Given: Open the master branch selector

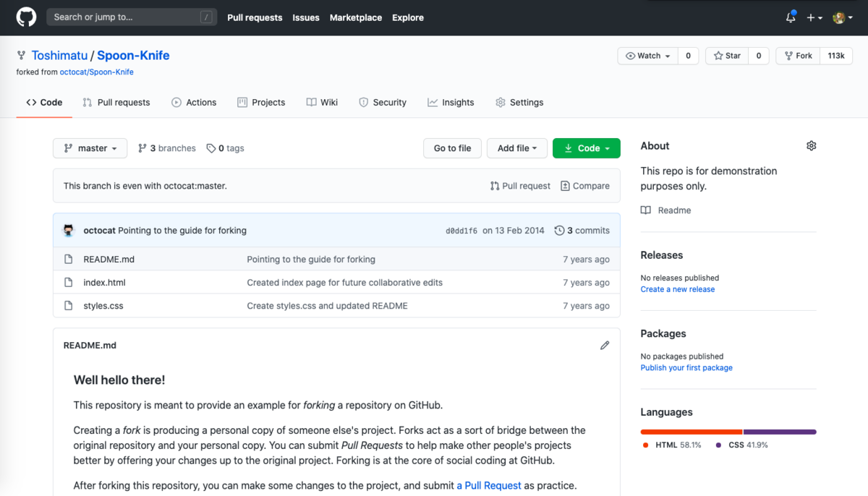Looking at the screenshot, I should [x=90, y=148].
